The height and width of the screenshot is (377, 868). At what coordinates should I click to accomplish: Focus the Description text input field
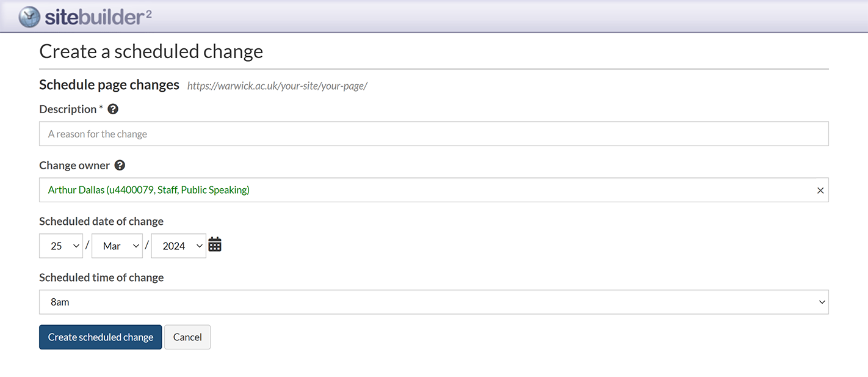point(433,134)
